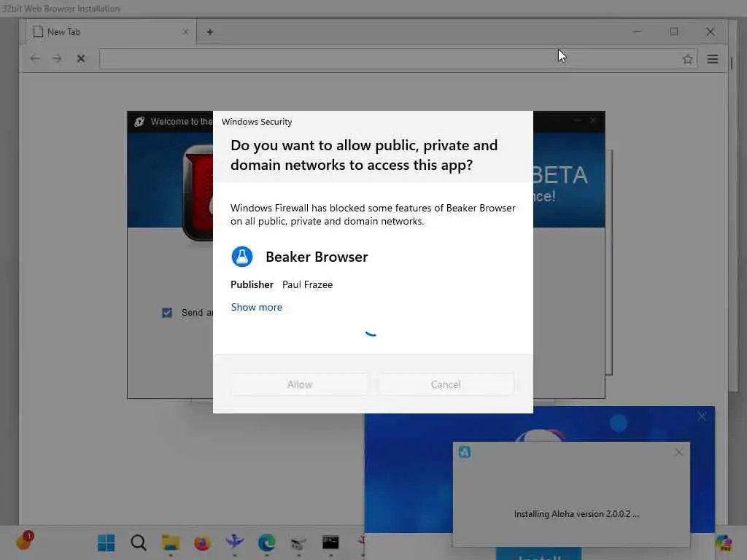Go back with the browser back arrow
Image resolution: width=747 pixels, height=560 pixels.
coord(34,58)
